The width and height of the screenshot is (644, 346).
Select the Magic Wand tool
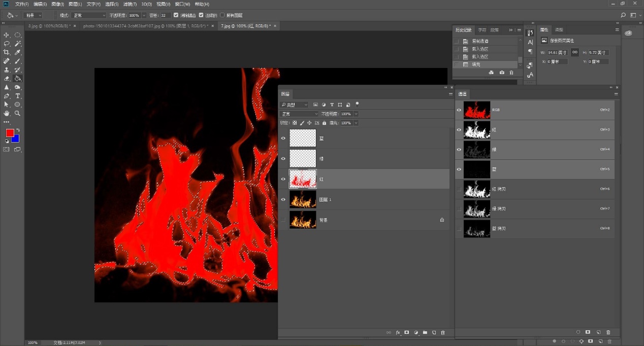pos(18,44)
